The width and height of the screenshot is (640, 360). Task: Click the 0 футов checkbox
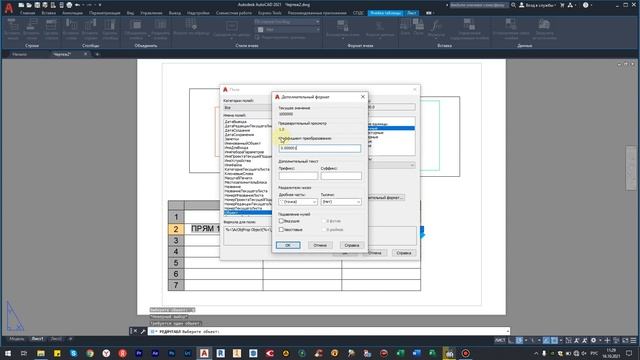point(325,221)
